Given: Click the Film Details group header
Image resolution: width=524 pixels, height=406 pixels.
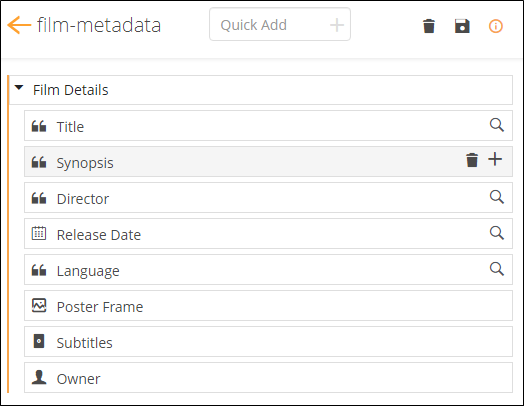Looking at the screenshot, I should [261, 90].
